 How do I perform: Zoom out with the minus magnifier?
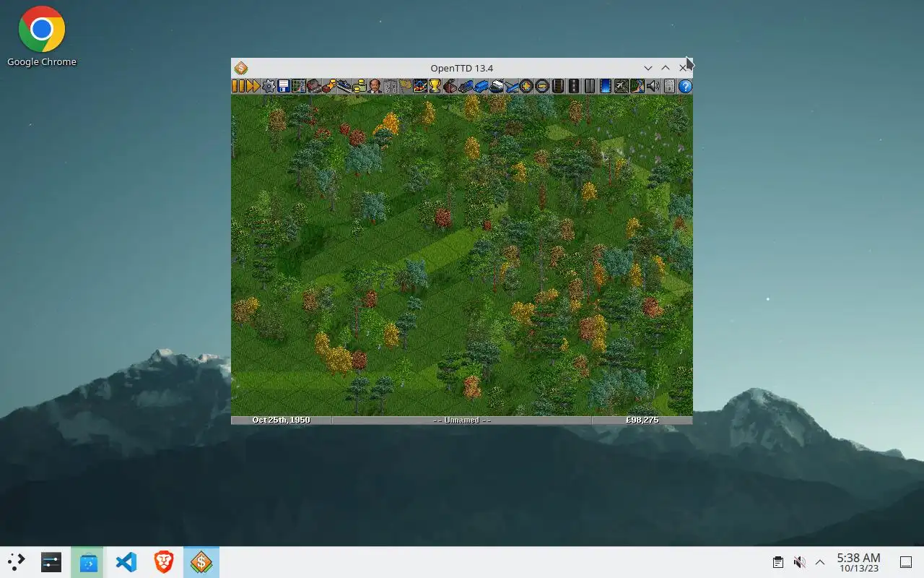541,87
